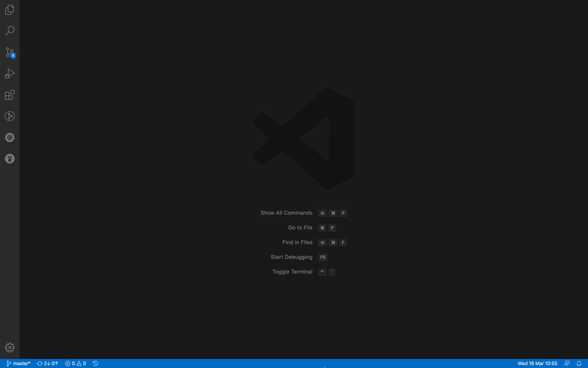
Task: Open the Extensions view icon
Action: click(10, 95)
